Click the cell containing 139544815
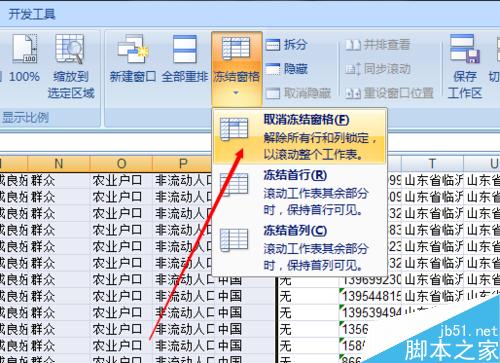 click(x=371, y=296)
